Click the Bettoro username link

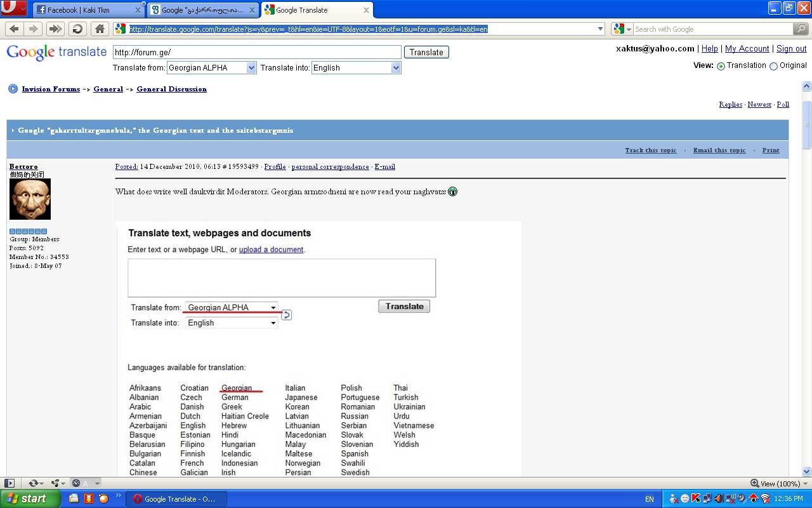(23, 166)
